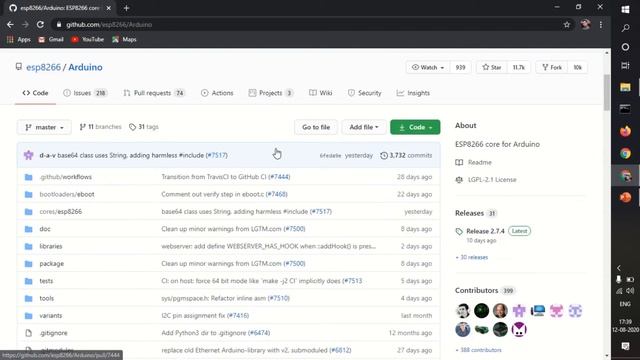Image resolution: width=640 pixels, height=360 pixels.
Task: Open the 3,732 commits history
Action: (x=406, y=156)
